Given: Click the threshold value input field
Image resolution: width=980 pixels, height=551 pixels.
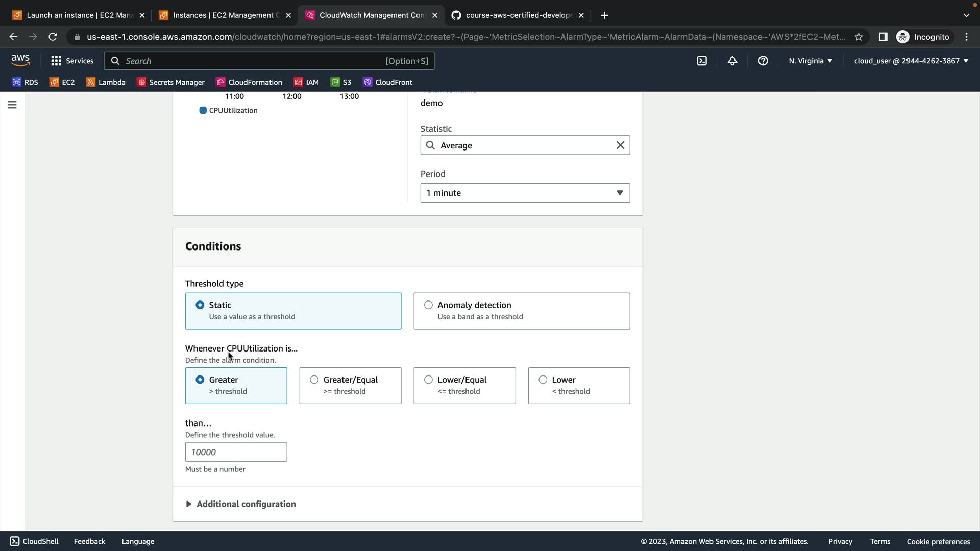Looking at the screenshot, I should [x=236, y=452].
